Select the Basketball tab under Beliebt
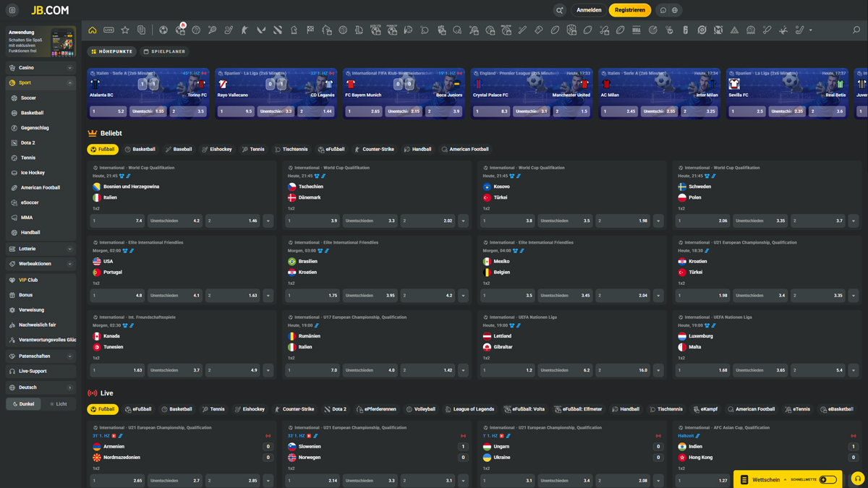The image size is (868, 488). 140,150
